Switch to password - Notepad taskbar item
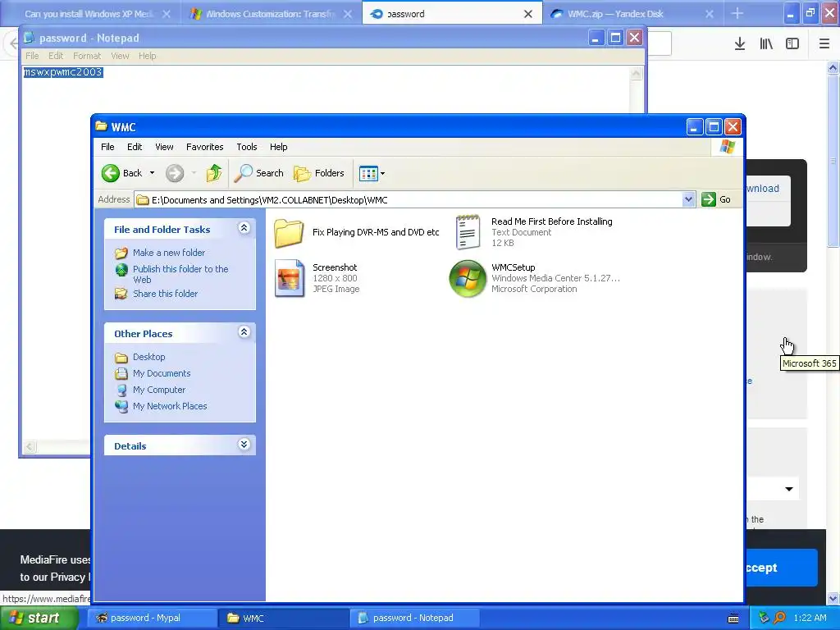 414,618
